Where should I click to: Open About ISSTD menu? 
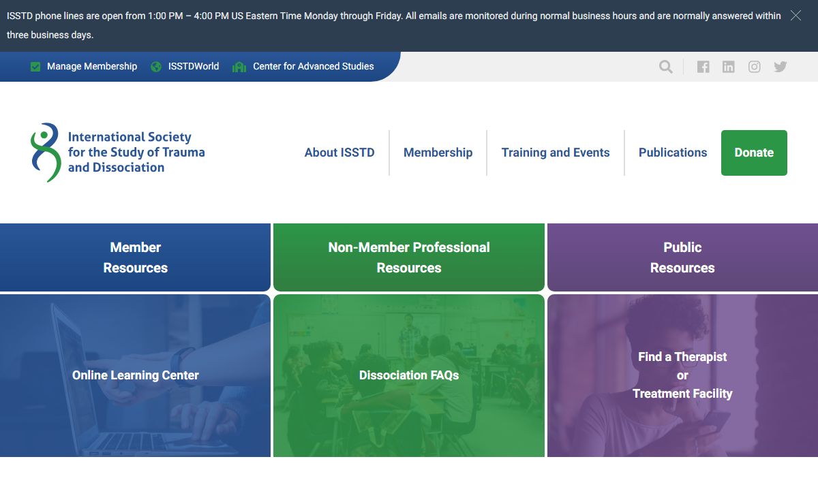point(339,153)
